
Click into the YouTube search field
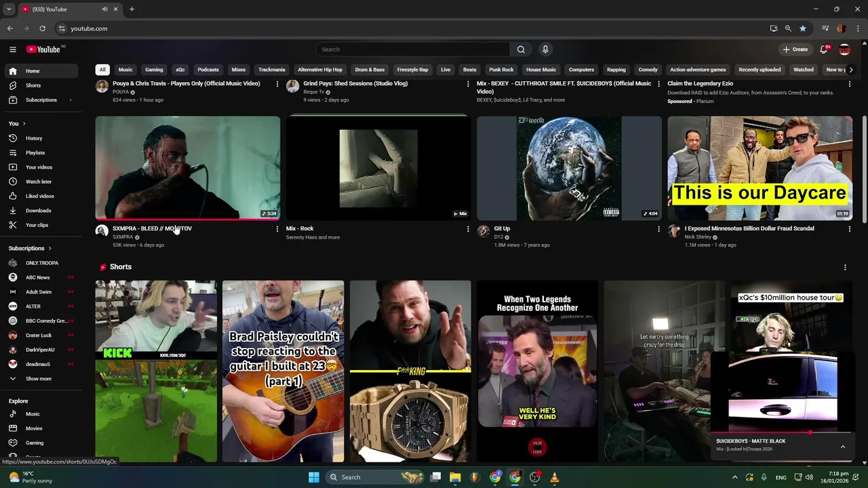click(x=412, y=49)
